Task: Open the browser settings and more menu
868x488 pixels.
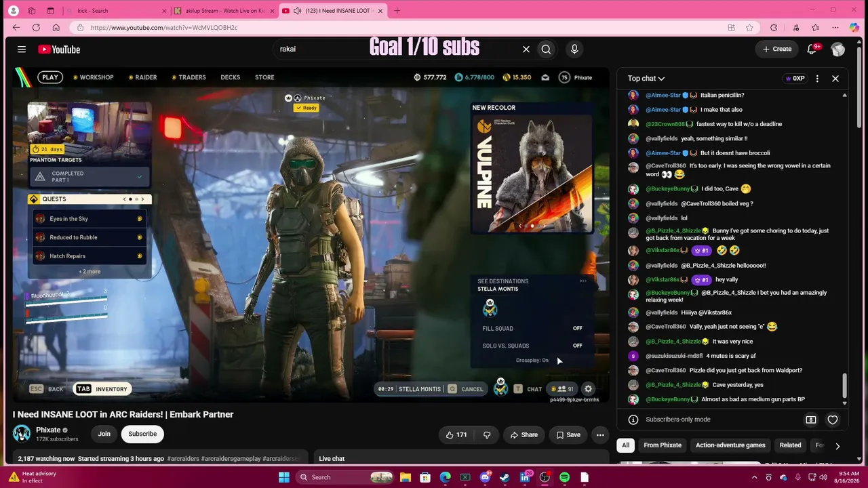Action: (835, 28)
